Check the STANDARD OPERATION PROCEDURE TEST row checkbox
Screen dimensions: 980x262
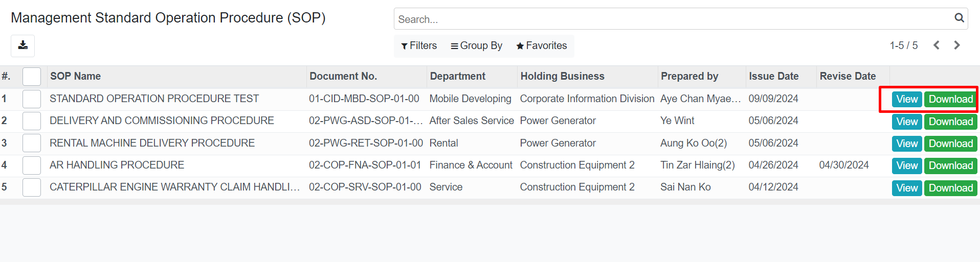click(32, 99)
